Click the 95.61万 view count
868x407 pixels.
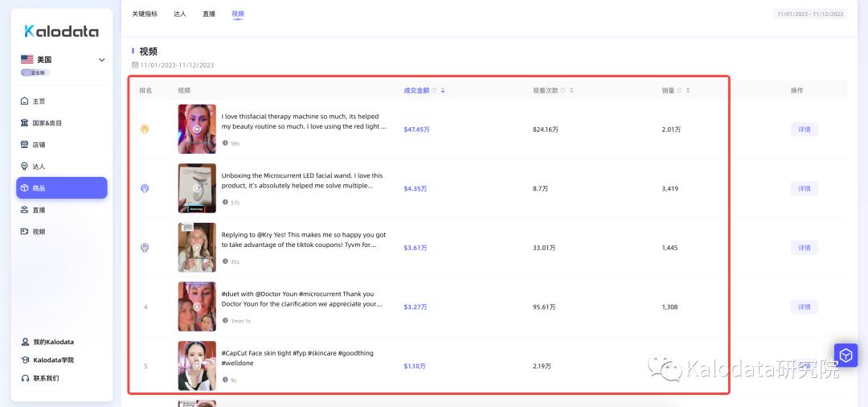544,306
